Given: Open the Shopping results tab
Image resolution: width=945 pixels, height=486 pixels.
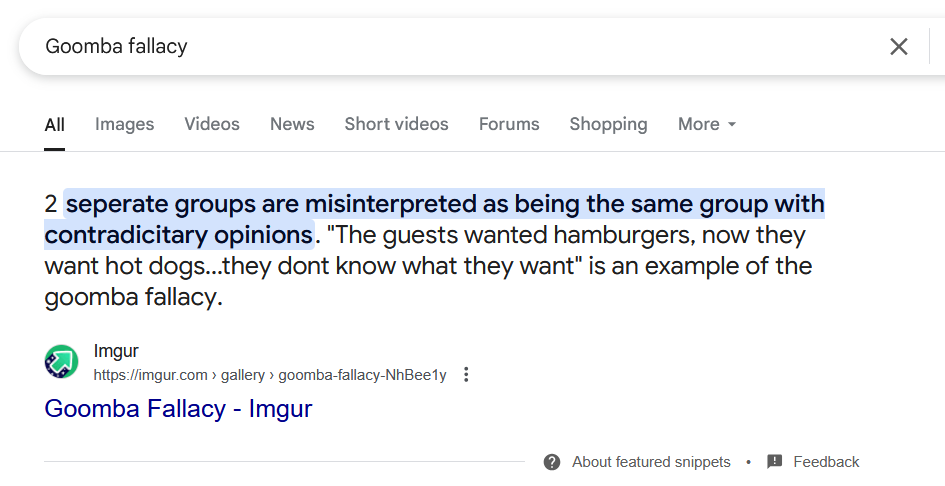Looking at the screenshot, I should click(609, 124).
